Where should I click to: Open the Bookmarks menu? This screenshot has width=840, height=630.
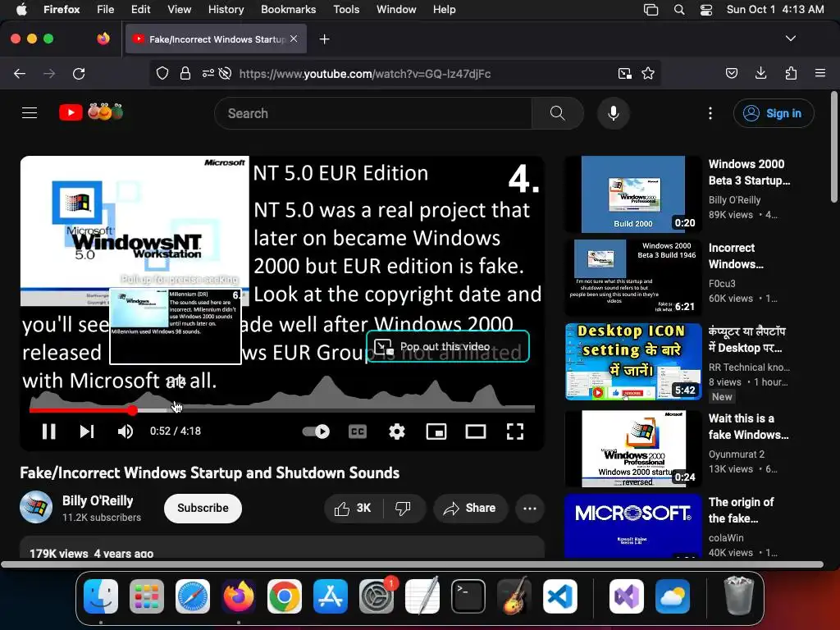click(x=288, y=9)
